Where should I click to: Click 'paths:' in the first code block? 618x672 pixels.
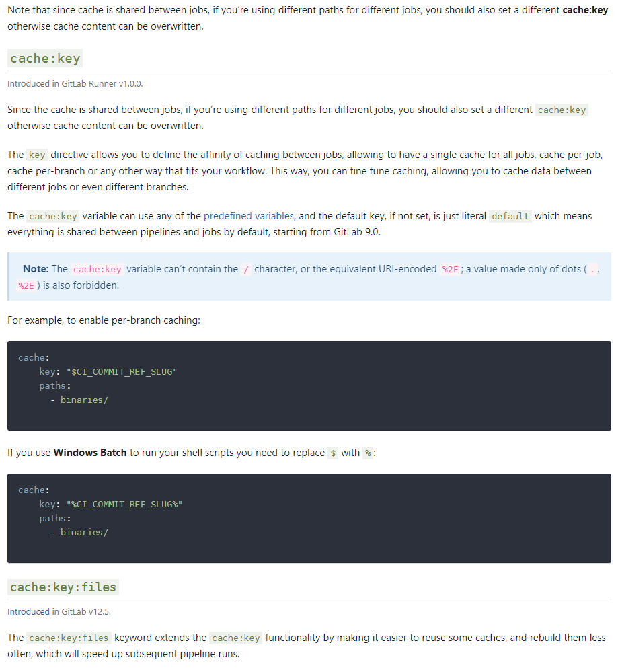point(55,385)
